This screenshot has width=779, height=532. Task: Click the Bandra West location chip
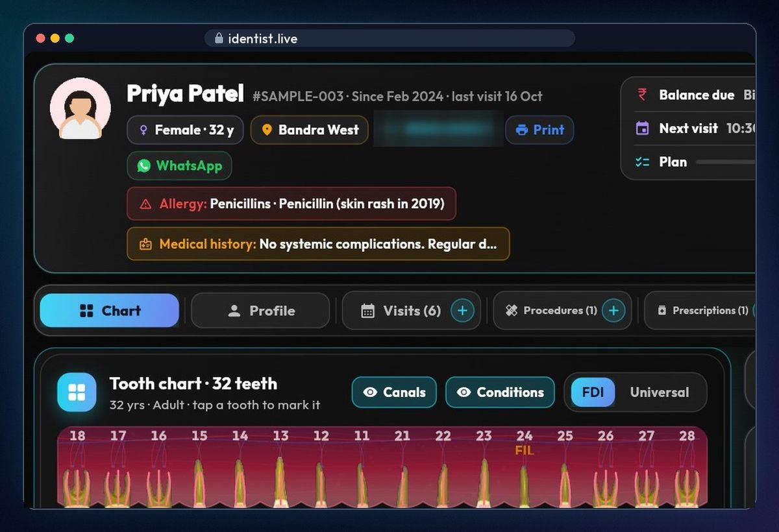[x=310, y=130]
